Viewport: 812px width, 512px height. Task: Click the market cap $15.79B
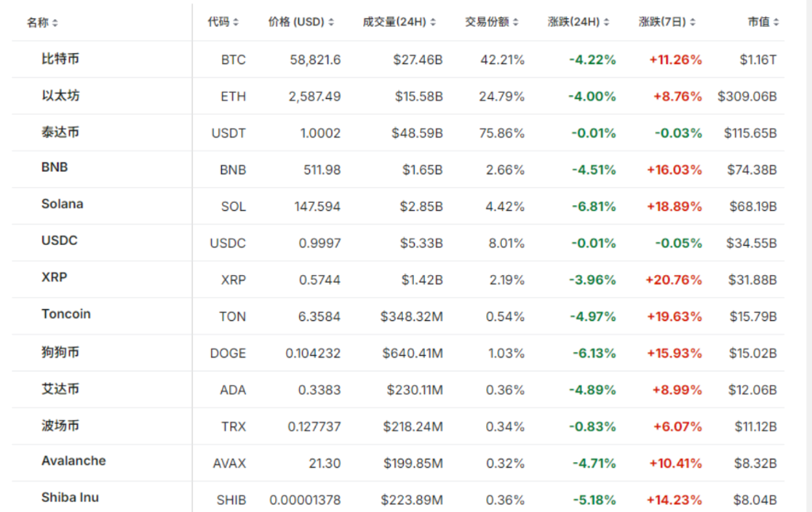tap(753, 317)
